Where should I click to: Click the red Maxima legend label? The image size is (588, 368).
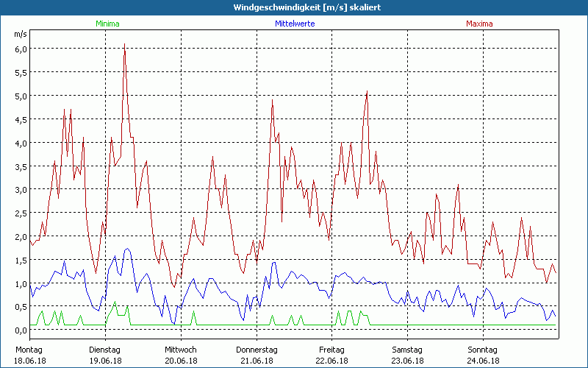pos(479,24)
